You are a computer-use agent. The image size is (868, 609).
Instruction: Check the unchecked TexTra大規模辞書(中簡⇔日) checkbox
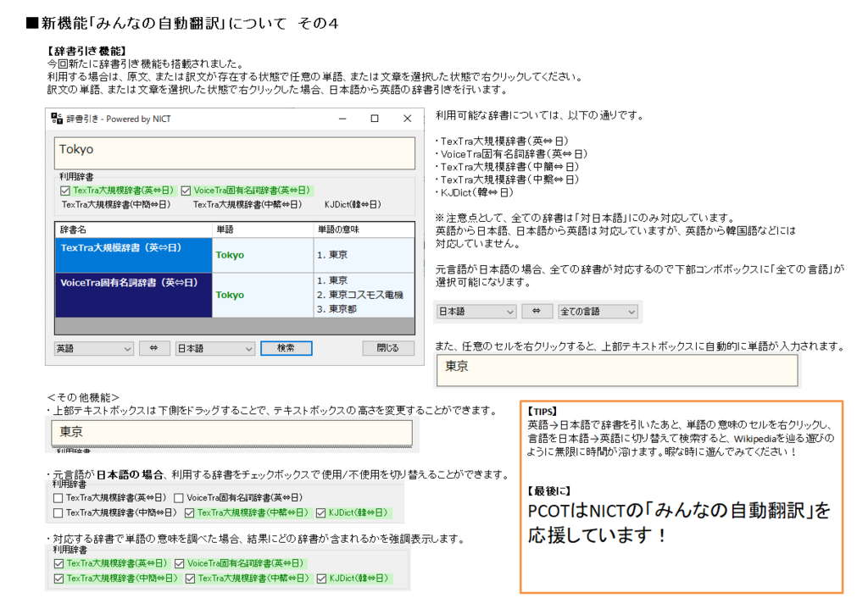[x=58, y=513]
